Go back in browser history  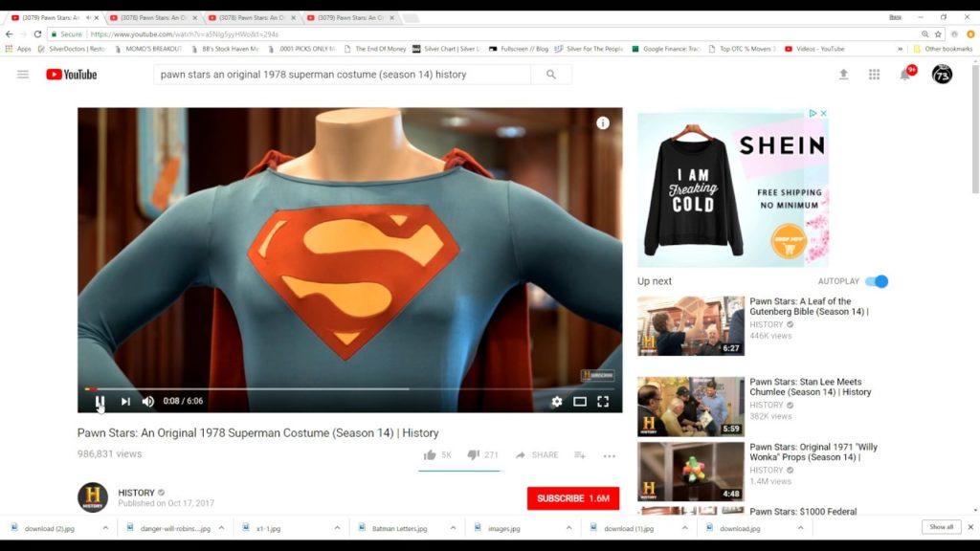pyautogui.click(x=9, y=34)
